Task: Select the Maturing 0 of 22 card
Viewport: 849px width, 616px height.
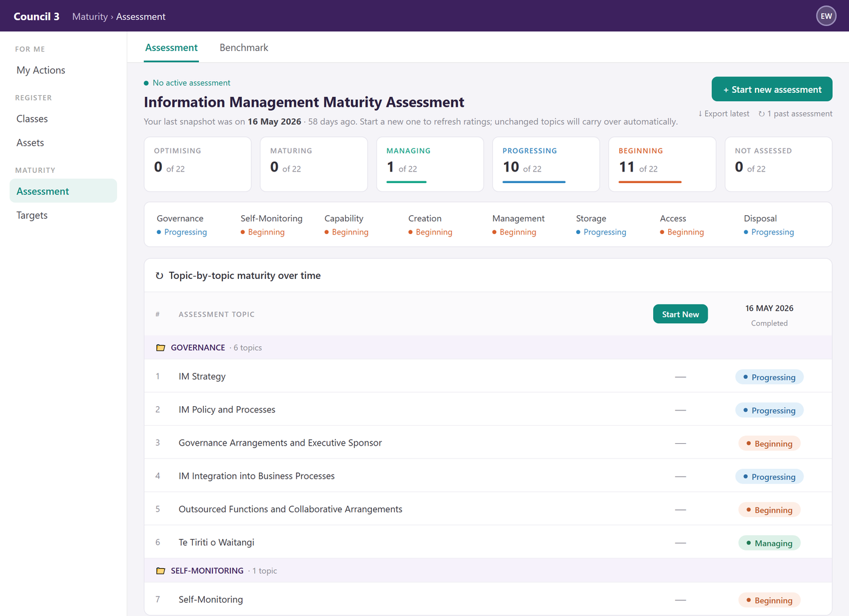Action: (x=314, y=164)
